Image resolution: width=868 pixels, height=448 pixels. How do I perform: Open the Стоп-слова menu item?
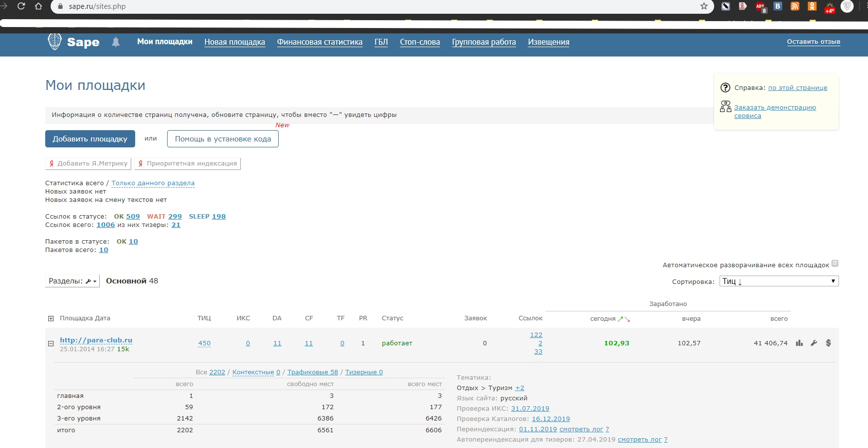click(x=420, y=42)
